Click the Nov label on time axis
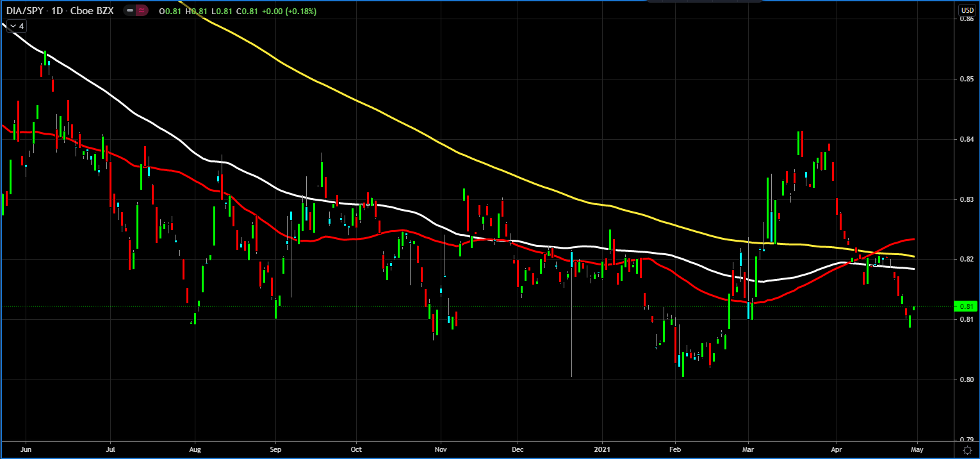 coord(440,451)
